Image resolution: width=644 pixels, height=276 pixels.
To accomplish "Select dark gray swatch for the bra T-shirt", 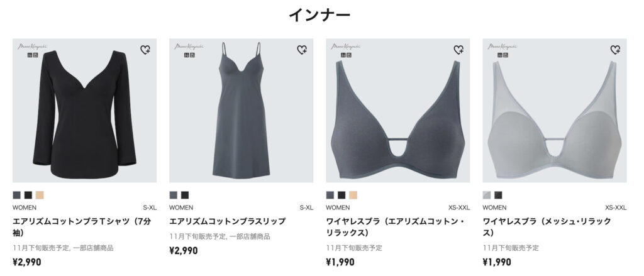I will pos(16,195).
